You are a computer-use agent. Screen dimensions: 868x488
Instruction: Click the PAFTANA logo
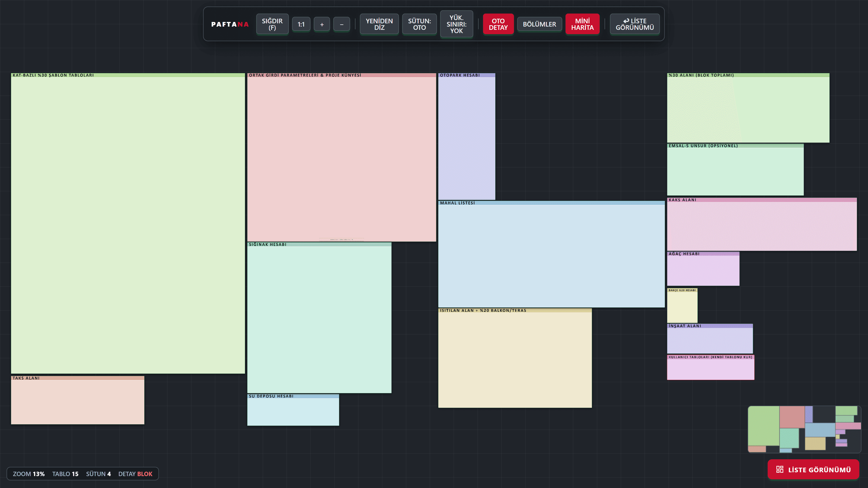tap(230, 24)
